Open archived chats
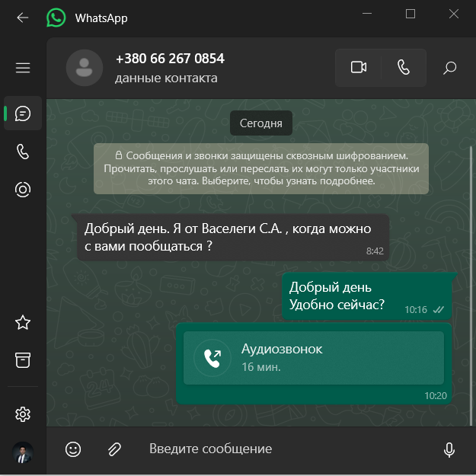Screen dimensions: 476x476 [23, 360]
